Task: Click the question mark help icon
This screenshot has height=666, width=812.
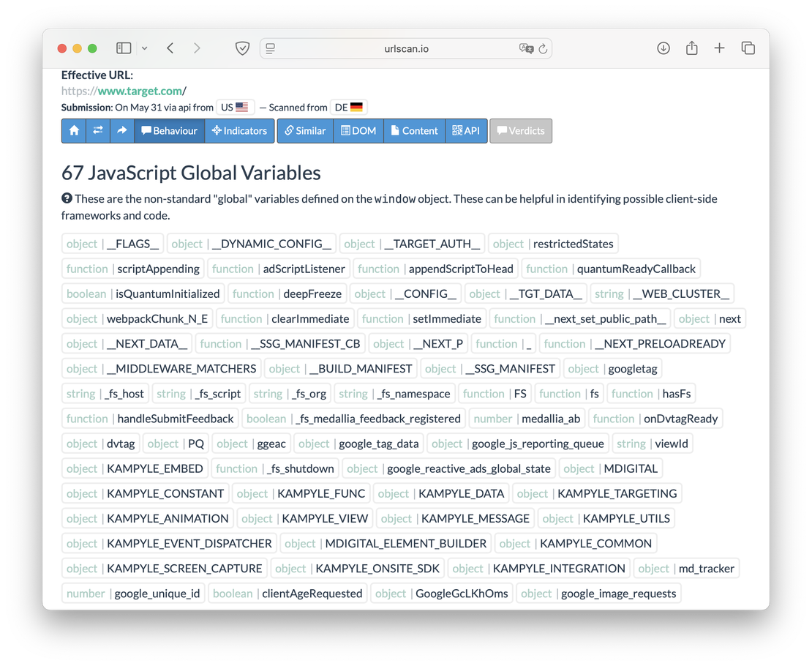Action: click(x=67, y=198)
